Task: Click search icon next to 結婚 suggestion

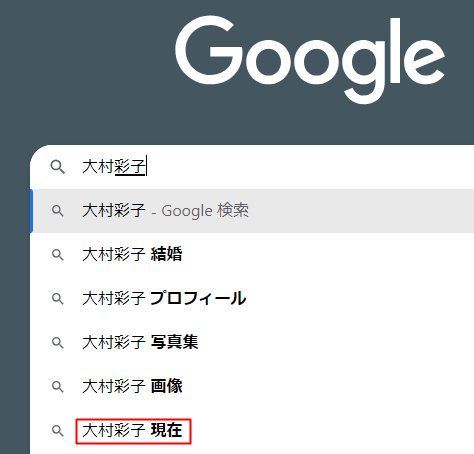Action: click(57, 255)
